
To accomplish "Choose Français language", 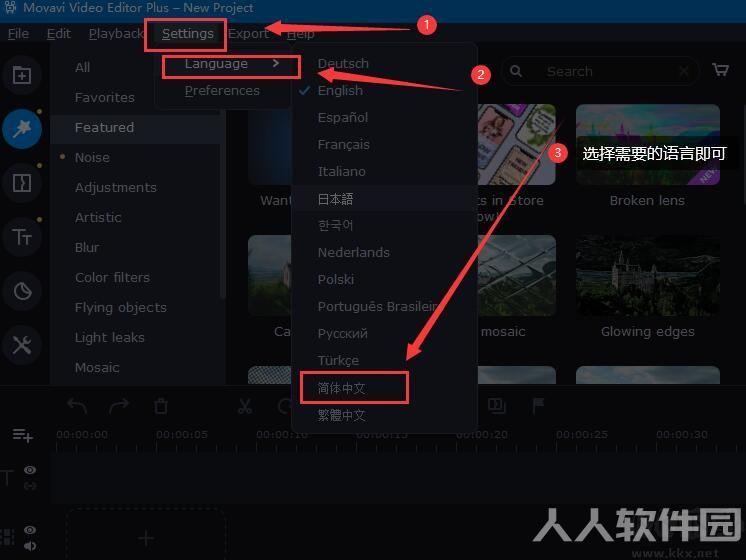I will click(384, 145).
